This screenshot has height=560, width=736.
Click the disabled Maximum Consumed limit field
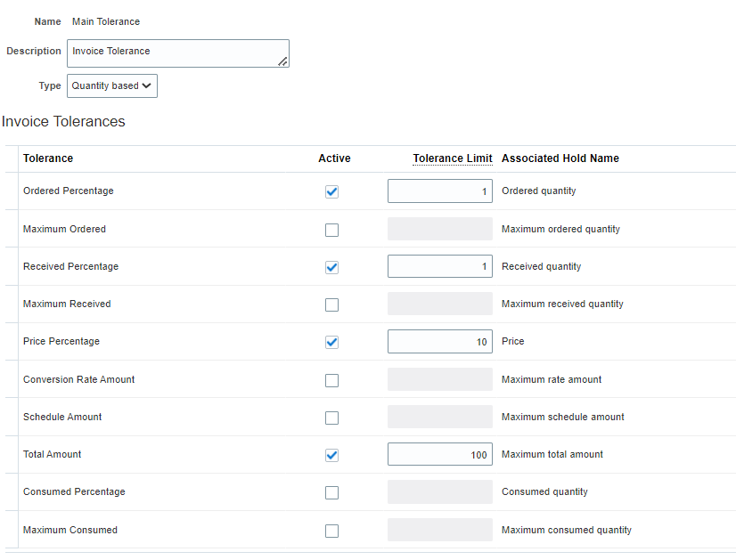(440, 530)
